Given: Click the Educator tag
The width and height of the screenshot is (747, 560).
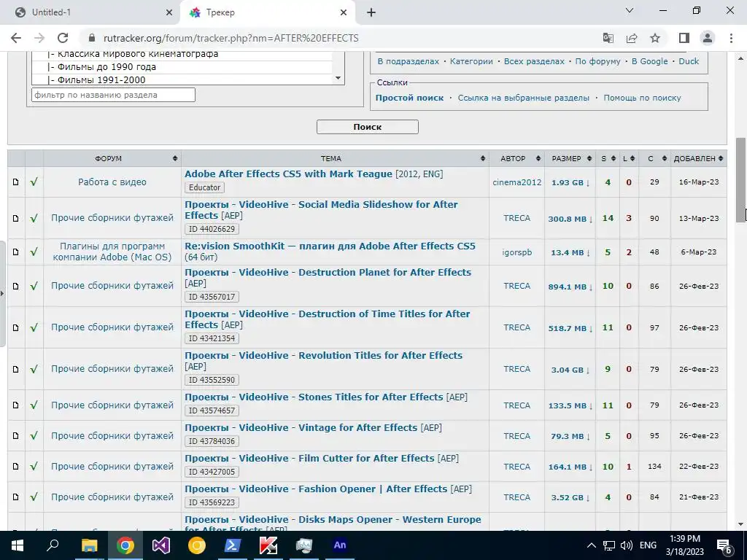Looking at the screenshot, I should click(x=204, y=187).
